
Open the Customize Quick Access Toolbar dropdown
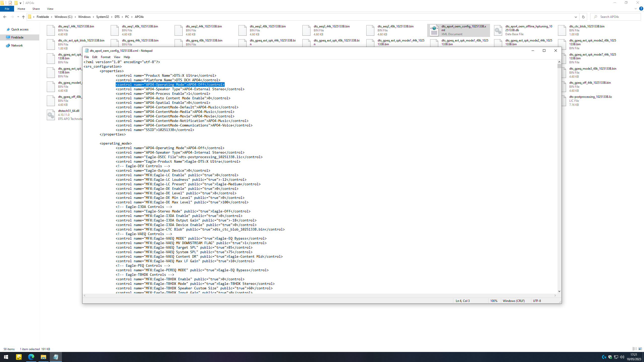point(20,3)
